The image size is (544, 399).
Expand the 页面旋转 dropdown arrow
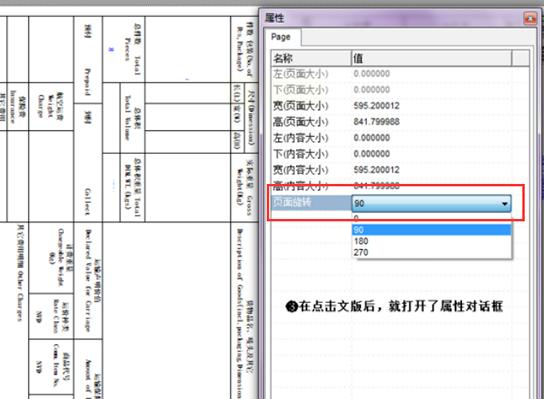[x=505, y=204]
